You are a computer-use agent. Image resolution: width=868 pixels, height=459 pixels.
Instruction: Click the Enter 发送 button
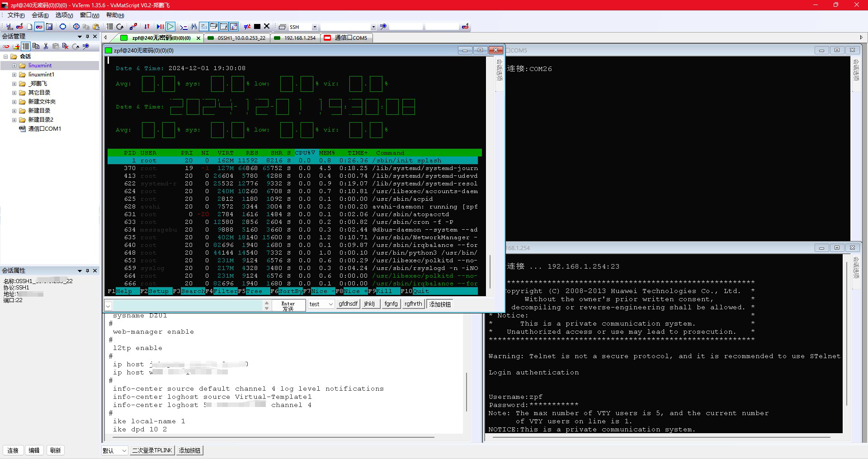coord(288,306)
